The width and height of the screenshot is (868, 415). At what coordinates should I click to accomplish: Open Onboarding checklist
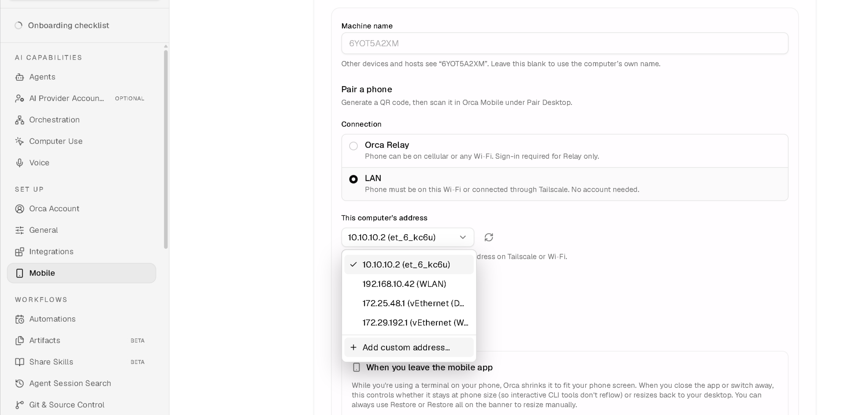(68, 25)
